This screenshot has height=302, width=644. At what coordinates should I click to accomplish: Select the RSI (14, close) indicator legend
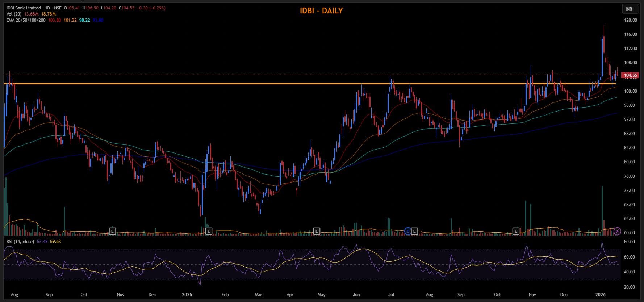point(20,242)
